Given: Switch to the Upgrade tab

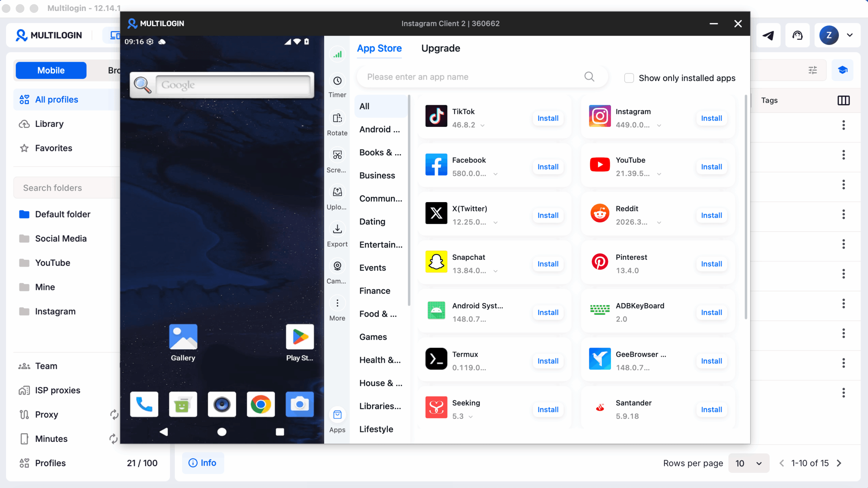Looking at the screenshot, I should pos(440,48).
